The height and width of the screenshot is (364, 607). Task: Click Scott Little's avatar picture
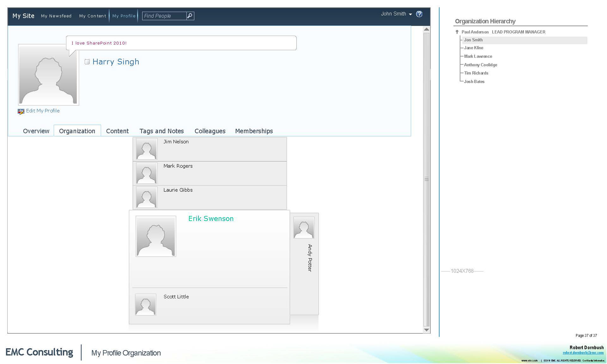click(x=145, y=304)
